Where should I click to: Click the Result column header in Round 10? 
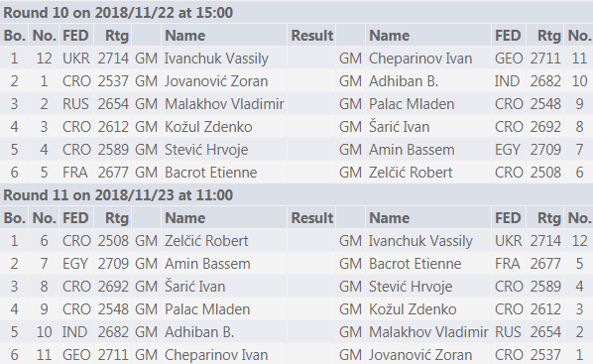point(311,36)
